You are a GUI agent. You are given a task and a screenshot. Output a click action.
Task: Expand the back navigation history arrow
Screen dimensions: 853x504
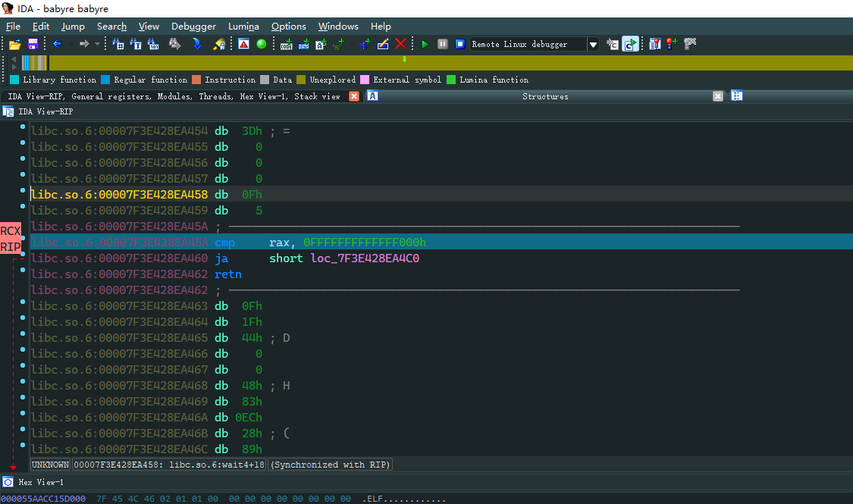[x=69, y=44]
